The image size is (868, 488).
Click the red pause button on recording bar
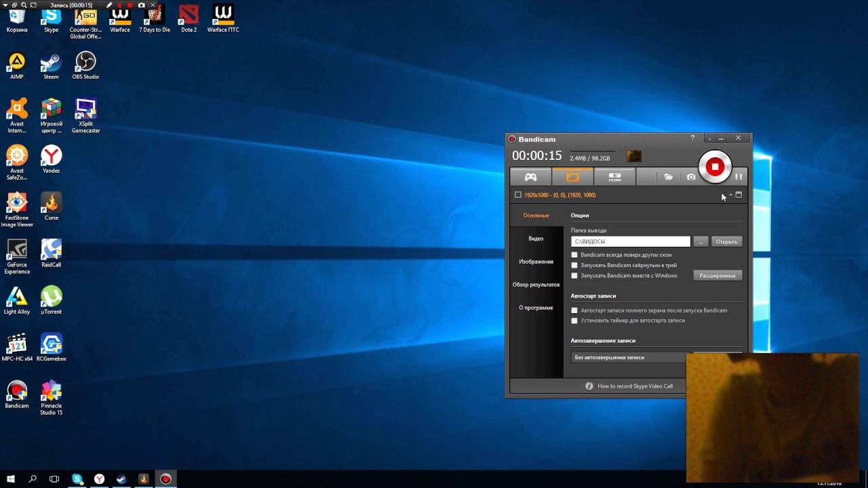tap(120, 5)
